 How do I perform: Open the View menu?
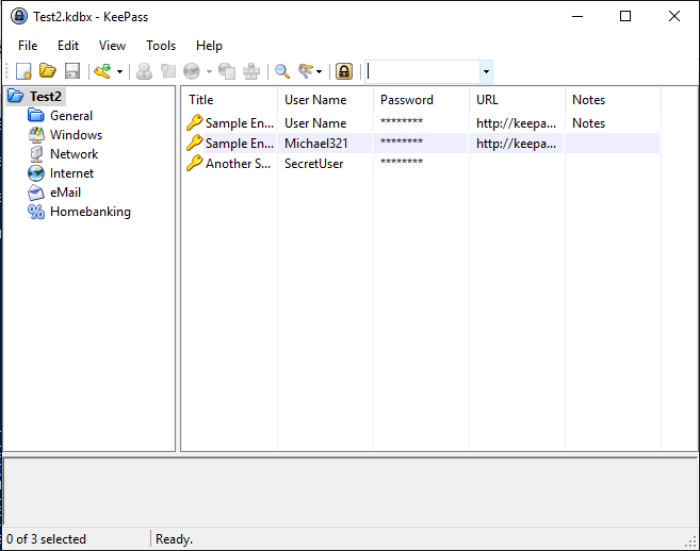point(112,45)
